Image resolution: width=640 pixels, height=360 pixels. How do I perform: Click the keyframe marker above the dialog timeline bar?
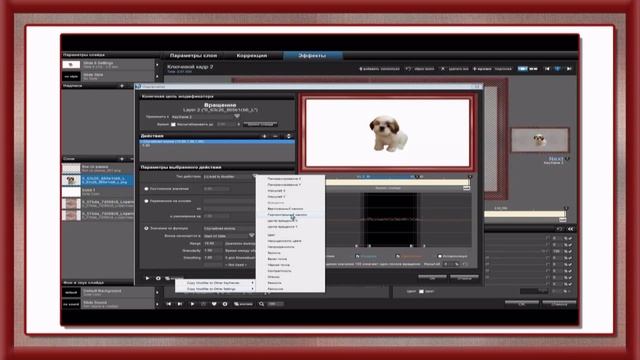[416, 177]
